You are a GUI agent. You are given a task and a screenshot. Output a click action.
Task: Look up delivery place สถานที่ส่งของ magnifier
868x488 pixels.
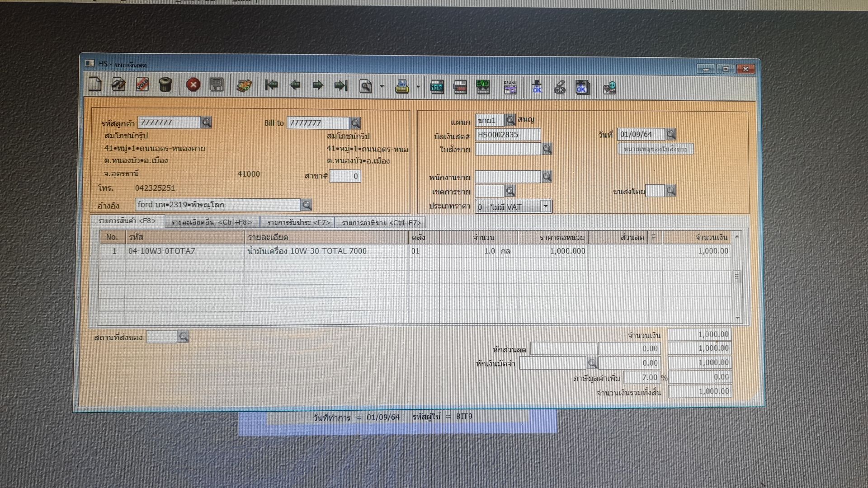pos(183,337)
